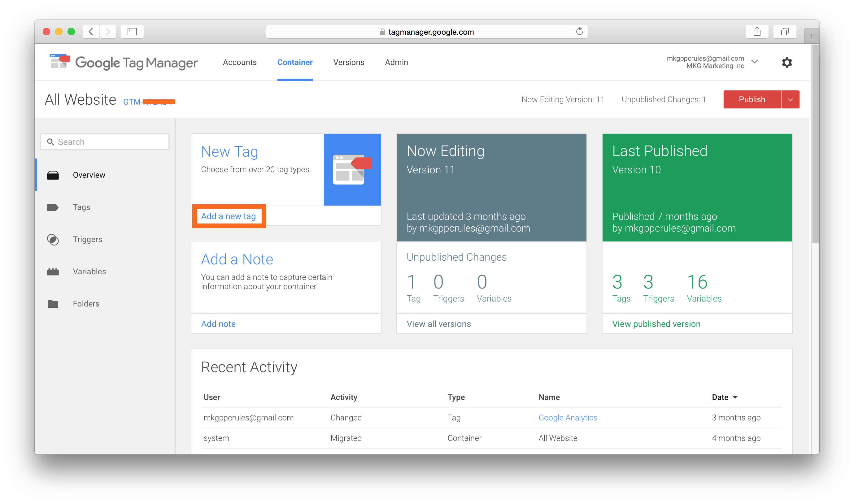Expand the Publish dropdown arrow
The width and height of the screenshot is (854, 504).
(x=790, y=99)
